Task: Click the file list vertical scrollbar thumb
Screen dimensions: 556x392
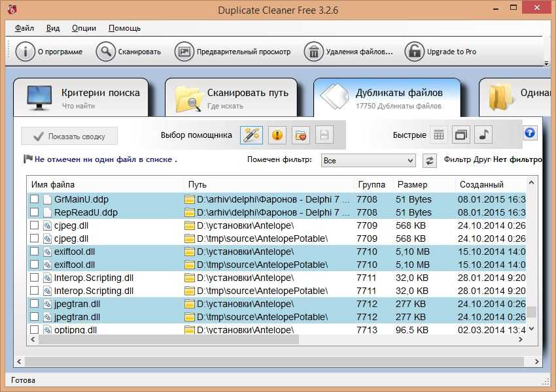Action: [x=531, y=312]
